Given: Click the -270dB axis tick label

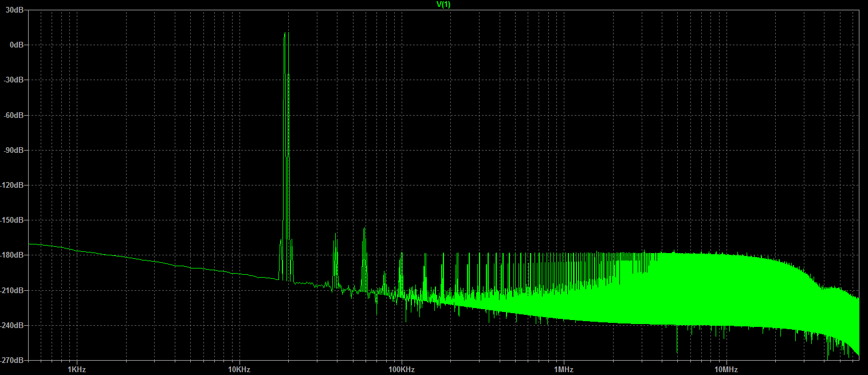Looking at the screenshot, I should tap(11, 361).
